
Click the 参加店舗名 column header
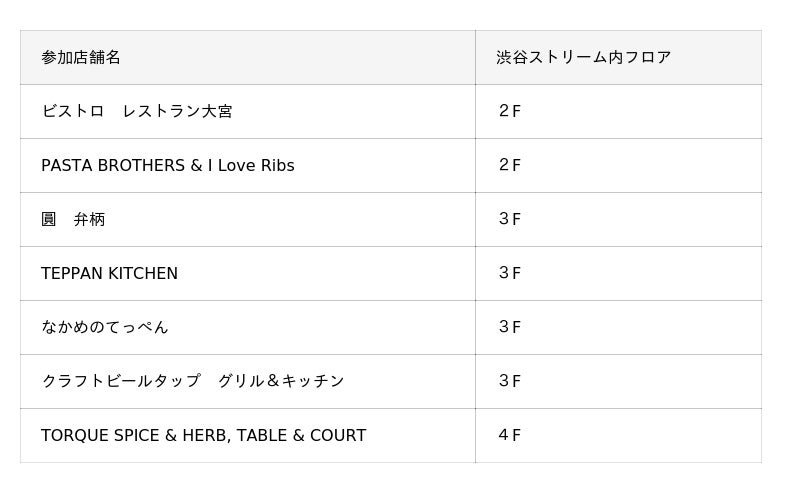pyautogui.click(x=81, y=57)
